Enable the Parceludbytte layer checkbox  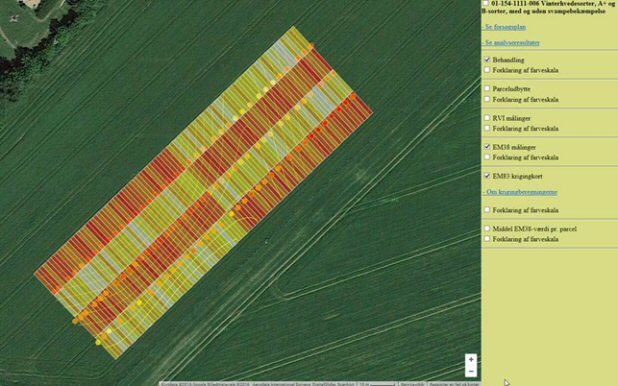pyautogui.click(x=487, y=89)
